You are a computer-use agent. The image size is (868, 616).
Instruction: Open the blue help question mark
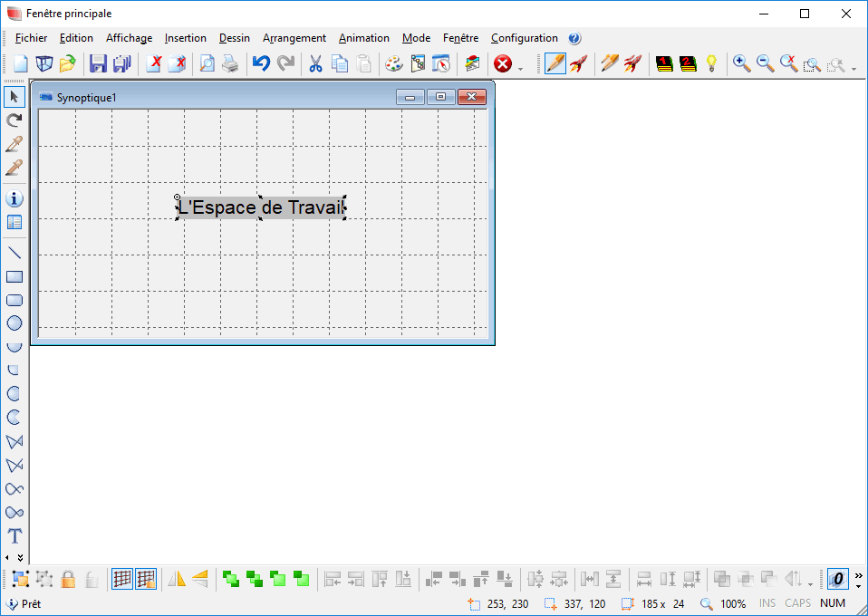[x=574, y=38]
